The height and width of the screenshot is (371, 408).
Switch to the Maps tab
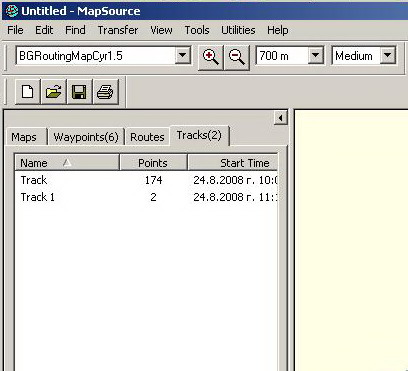tap(24, 137)
